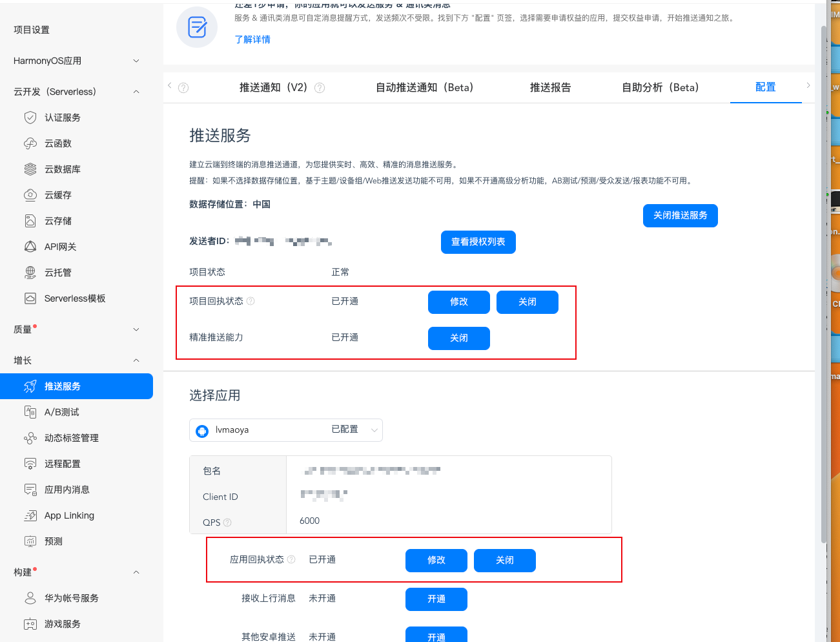Image resolution: width=840 pixels, height=642 pixels.
Task: Open 认证服务 shield icon in sidebar
Action: tap(30, 118)
